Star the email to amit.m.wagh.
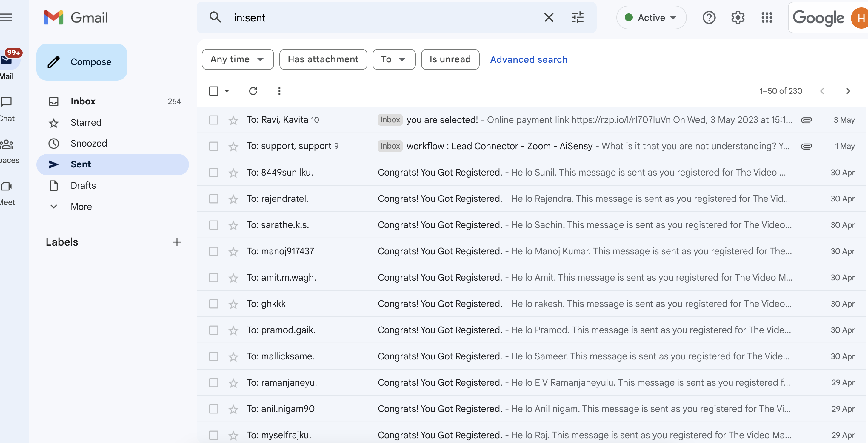The image size is (868, 443). 233,278
